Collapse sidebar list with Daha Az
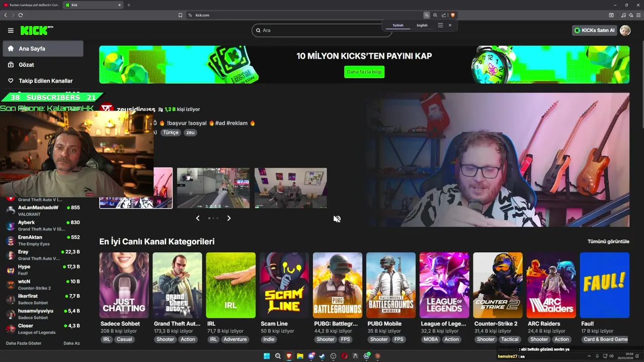 click(x=71, y=343)
